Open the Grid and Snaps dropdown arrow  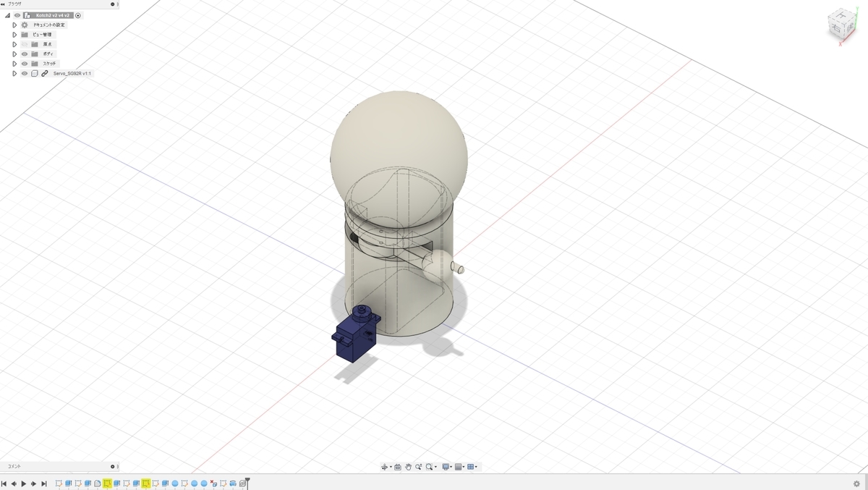[x=464, y=467]
